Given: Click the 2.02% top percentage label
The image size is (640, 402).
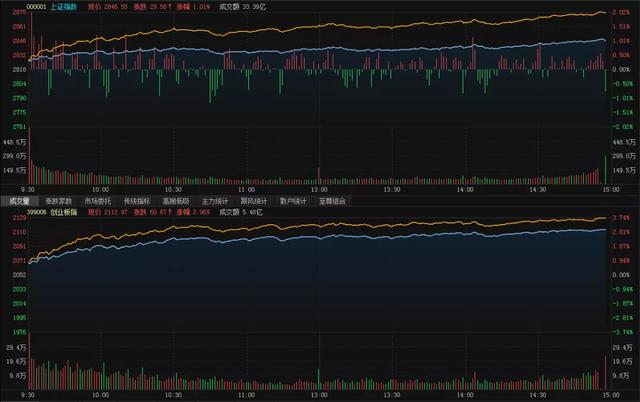Looking at the screenshot, I should click(x=621, y=12).
